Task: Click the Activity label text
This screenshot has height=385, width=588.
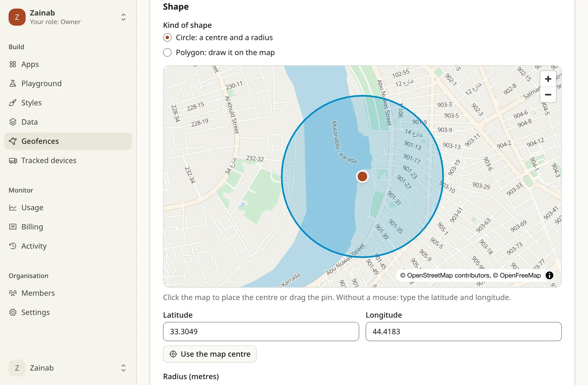Action: pos(34,246)
